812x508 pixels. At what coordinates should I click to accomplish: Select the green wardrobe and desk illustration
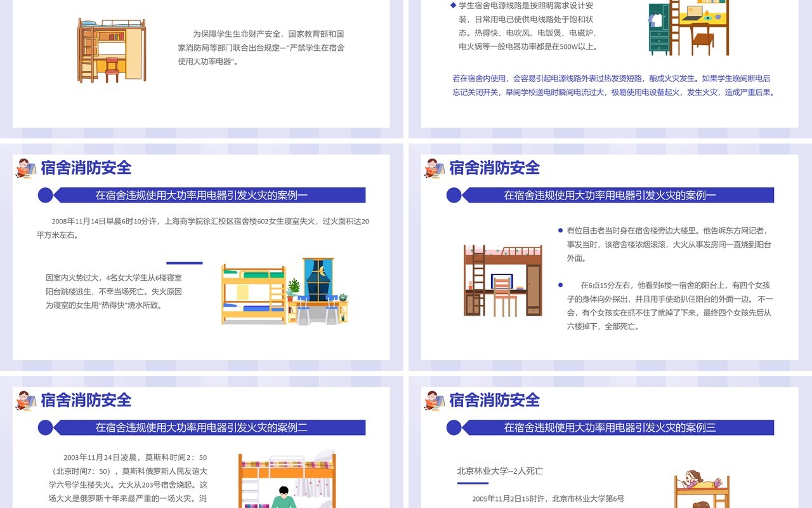688,28
